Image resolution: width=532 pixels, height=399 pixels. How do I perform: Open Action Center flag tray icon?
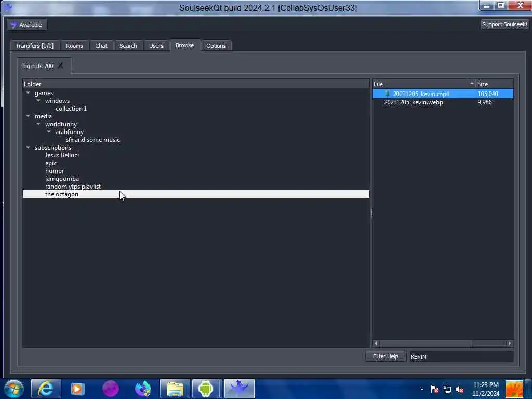coord(435,389)
